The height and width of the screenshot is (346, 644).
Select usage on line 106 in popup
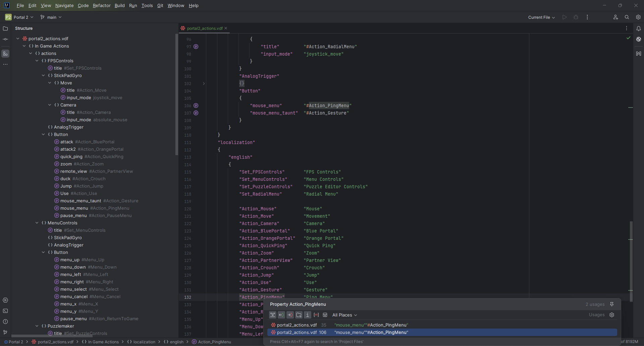tap(442, 332)
